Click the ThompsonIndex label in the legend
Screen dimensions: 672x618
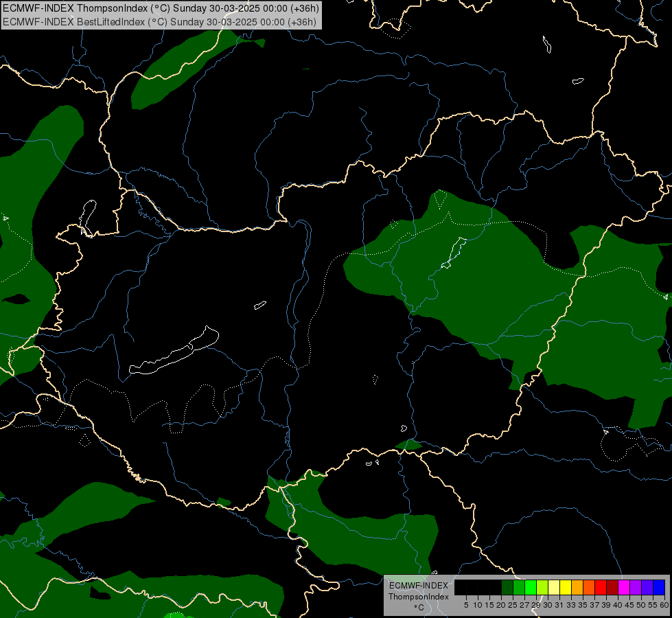pyautogui.click(x=419, y=597)
